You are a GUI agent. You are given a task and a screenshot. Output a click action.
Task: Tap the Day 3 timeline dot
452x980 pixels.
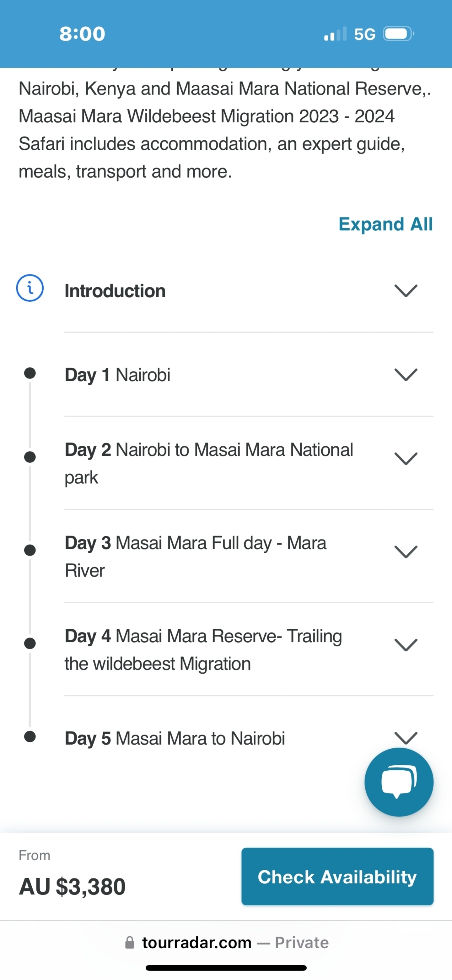point(30,550)
